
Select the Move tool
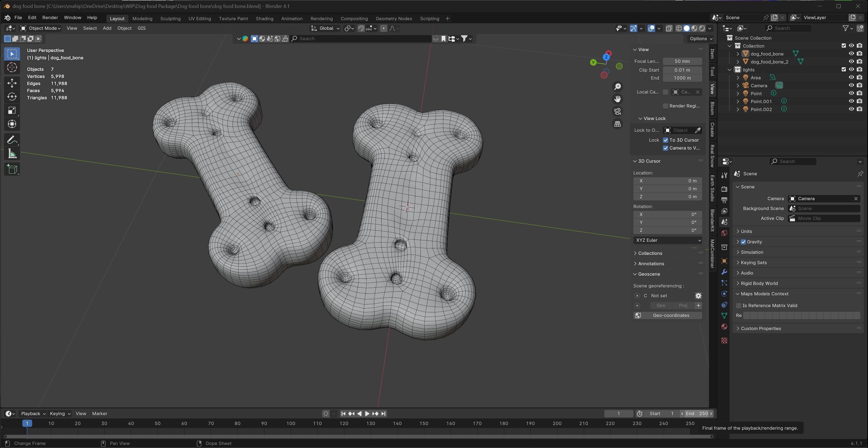(12, 83)
